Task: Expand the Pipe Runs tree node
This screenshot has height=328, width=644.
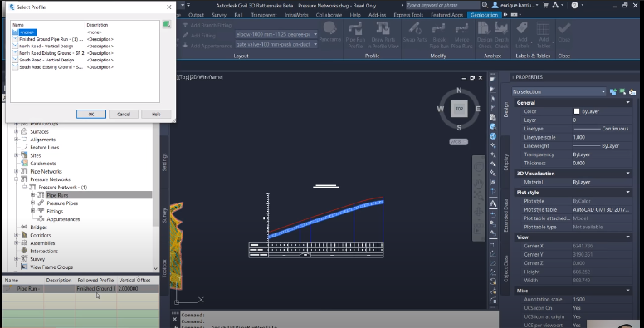Action: [33, 195]
